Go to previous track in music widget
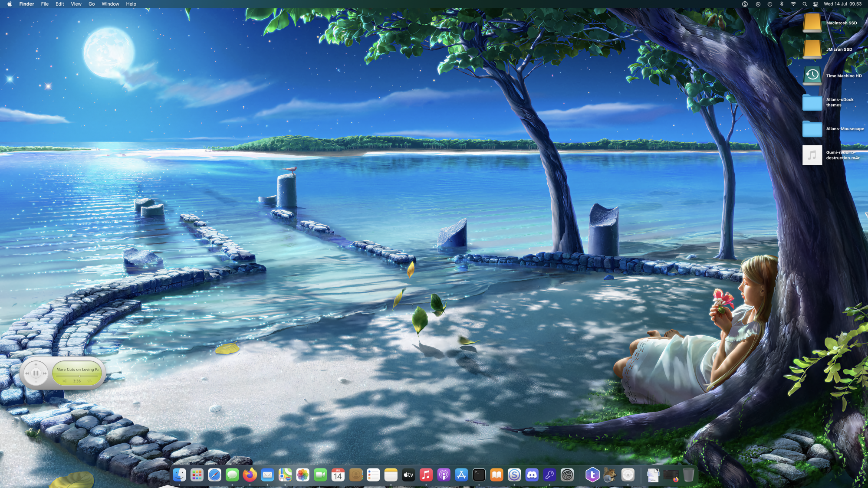Image resolution: width=868 pixels, height=488 pixels. [x=27, y=373]
